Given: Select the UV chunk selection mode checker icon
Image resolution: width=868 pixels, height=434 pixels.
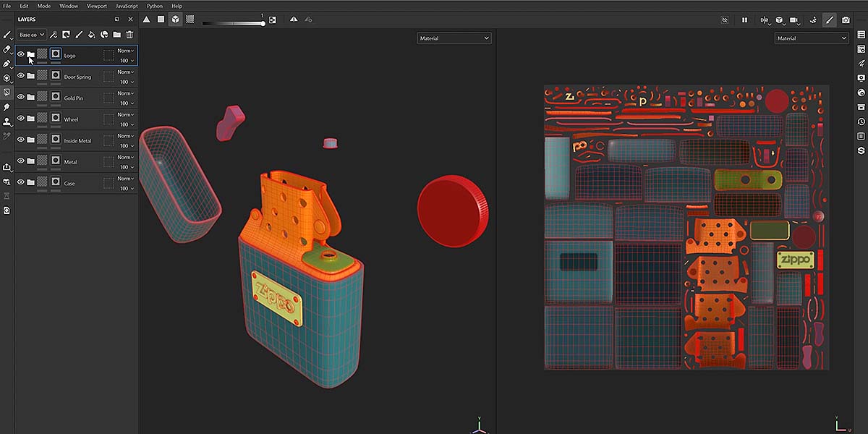Looking at the screenshot, I should click(190, 20).
